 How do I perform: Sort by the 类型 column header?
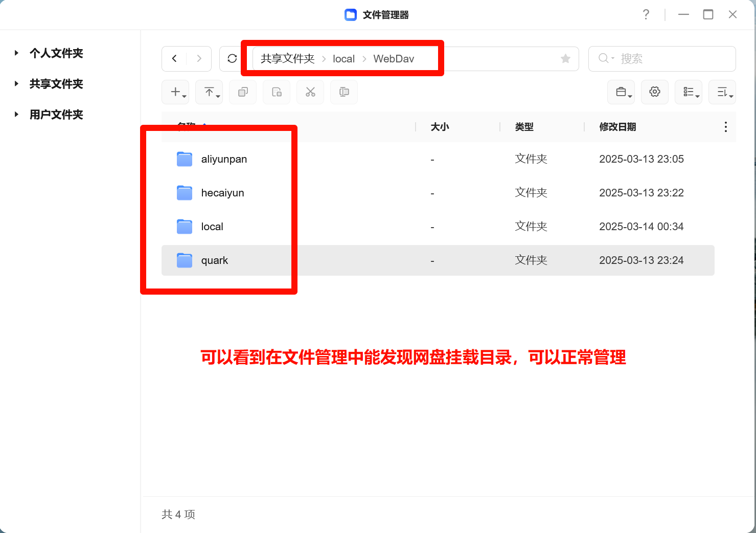[524, 127]
